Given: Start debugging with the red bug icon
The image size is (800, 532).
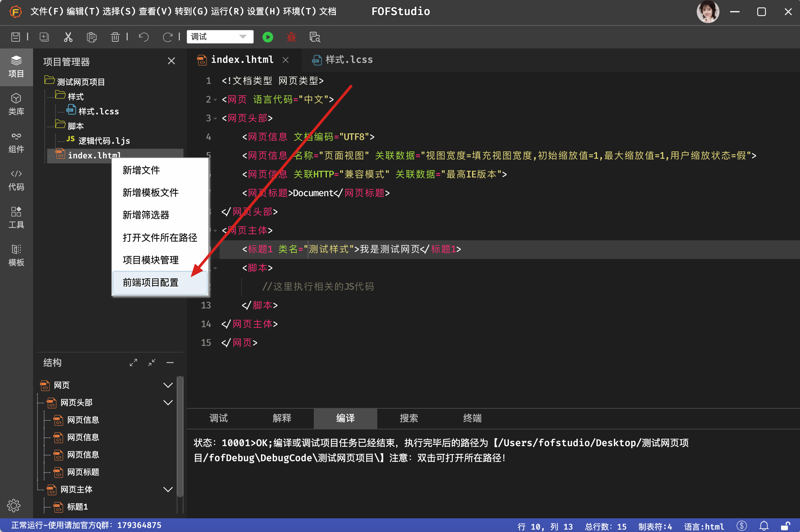Looking at the screenshot, I should coord(291,37).
